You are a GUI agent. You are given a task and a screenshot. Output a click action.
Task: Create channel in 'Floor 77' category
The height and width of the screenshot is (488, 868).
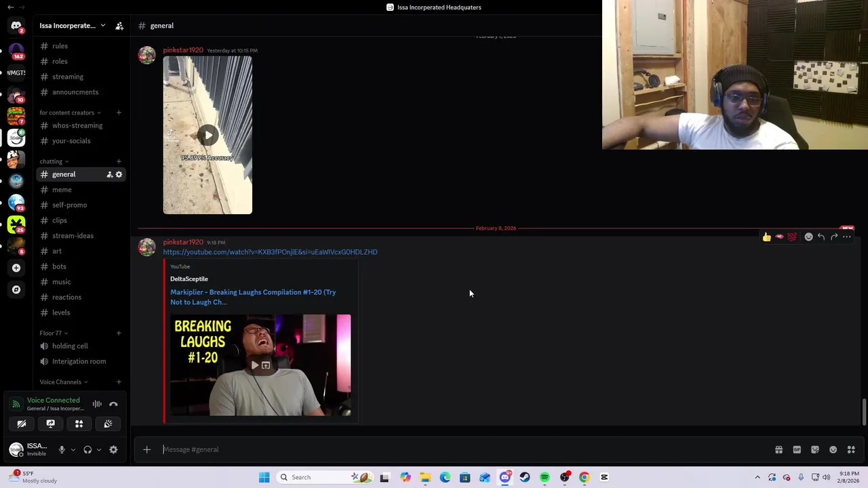(119, 333)
